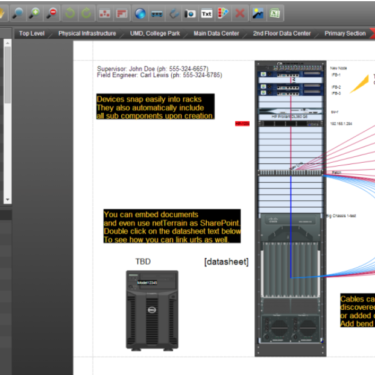
Task: Select the 'You can embed documents' note
Action: 172,226
